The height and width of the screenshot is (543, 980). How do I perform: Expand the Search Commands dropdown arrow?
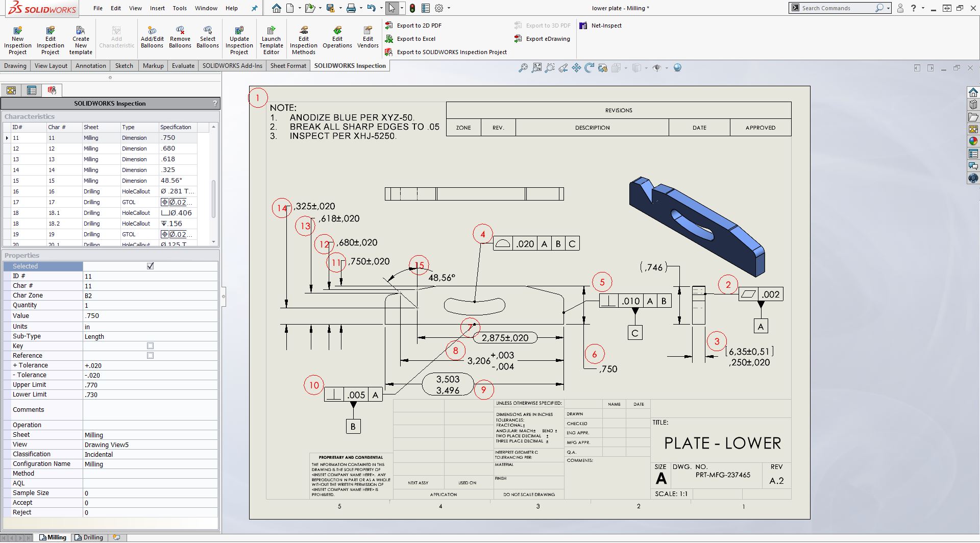[889, 8]
